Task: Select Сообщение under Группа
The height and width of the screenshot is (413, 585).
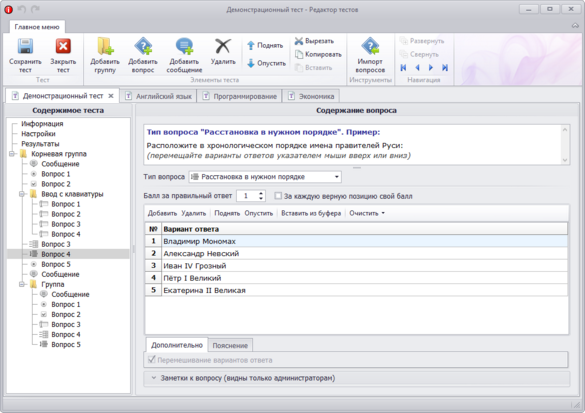Action: (x=70, y=294)
